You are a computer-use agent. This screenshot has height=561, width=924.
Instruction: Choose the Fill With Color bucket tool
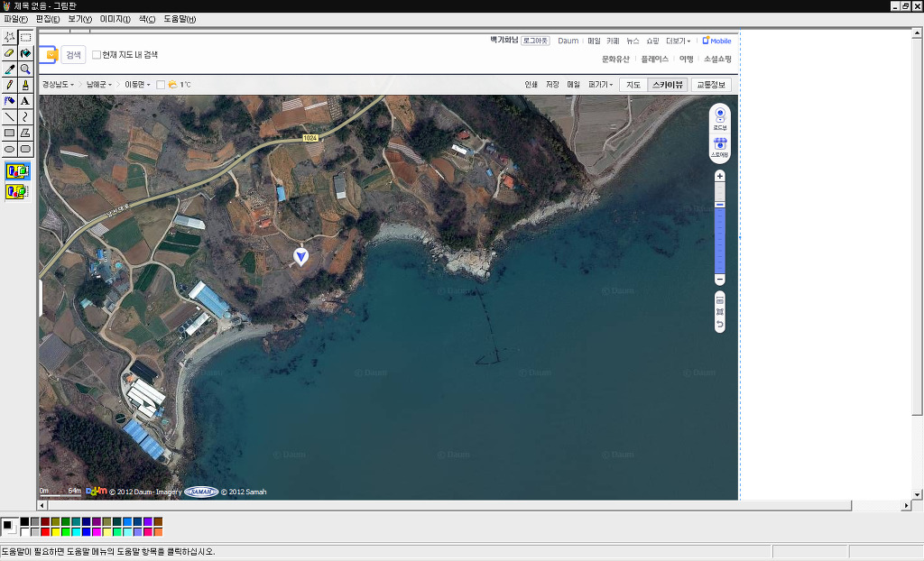click(25, 53)
